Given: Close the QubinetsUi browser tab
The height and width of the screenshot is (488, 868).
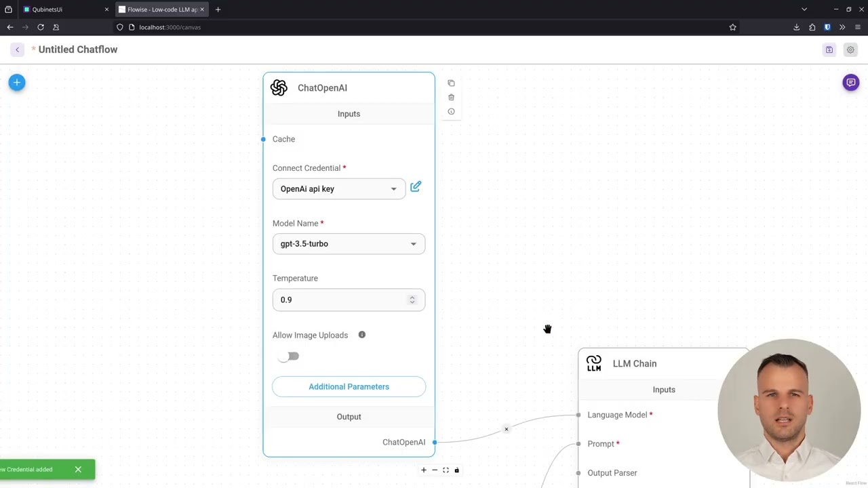Looking at the screenshot, I should pos(106,9).
